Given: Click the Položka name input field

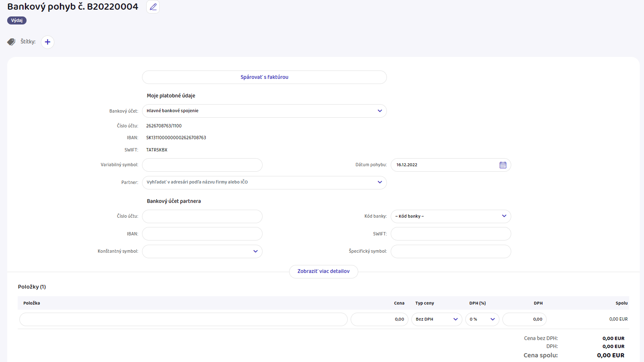Looking at the screenshot, I should [183, 319].
